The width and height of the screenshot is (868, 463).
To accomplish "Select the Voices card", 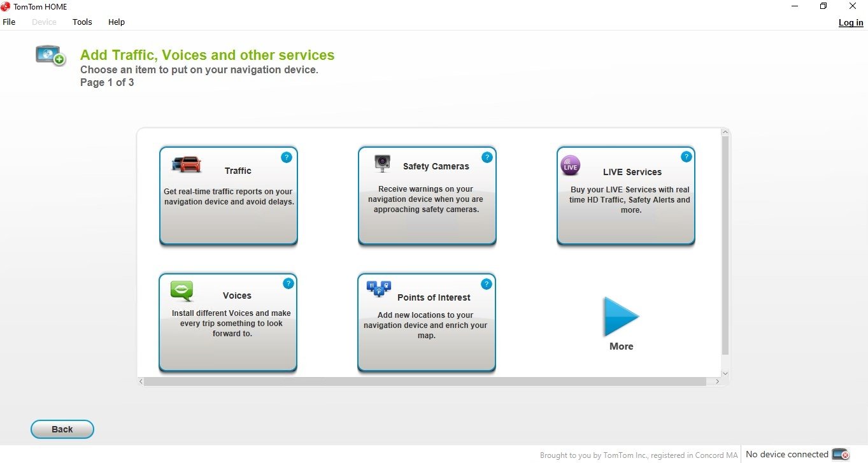I will pos(228,322).
